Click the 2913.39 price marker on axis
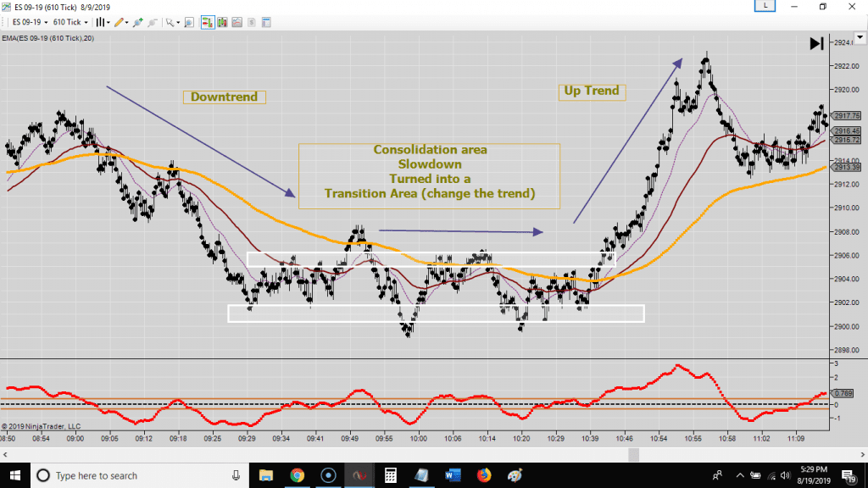Screen dimensions: 868x488 tap(847, 167)
